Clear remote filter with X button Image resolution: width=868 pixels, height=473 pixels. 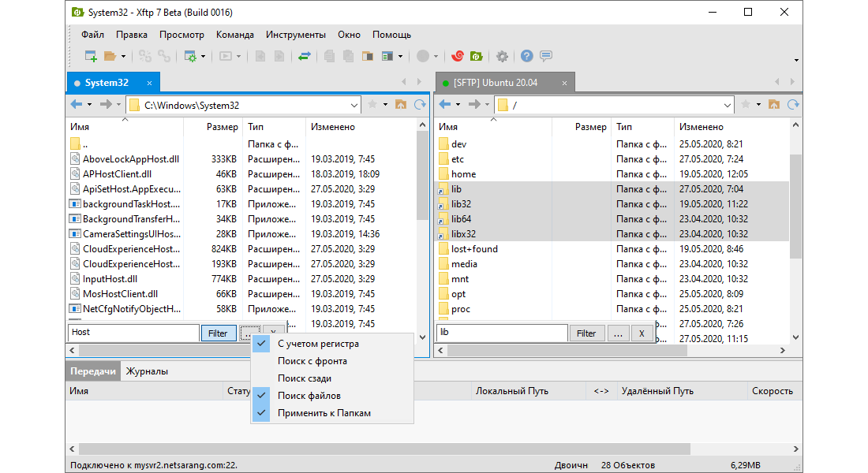(642, 333)
